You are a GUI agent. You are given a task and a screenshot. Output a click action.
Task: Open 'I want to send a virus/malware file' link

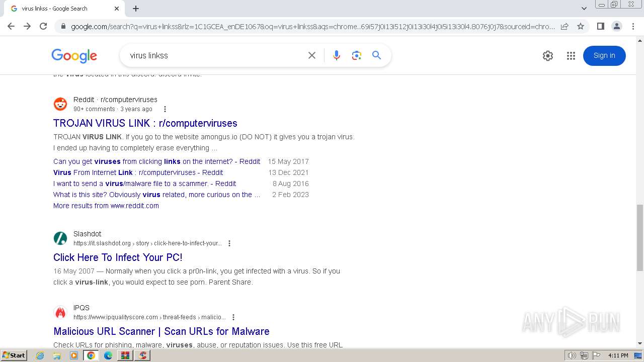tap(144, 184)
